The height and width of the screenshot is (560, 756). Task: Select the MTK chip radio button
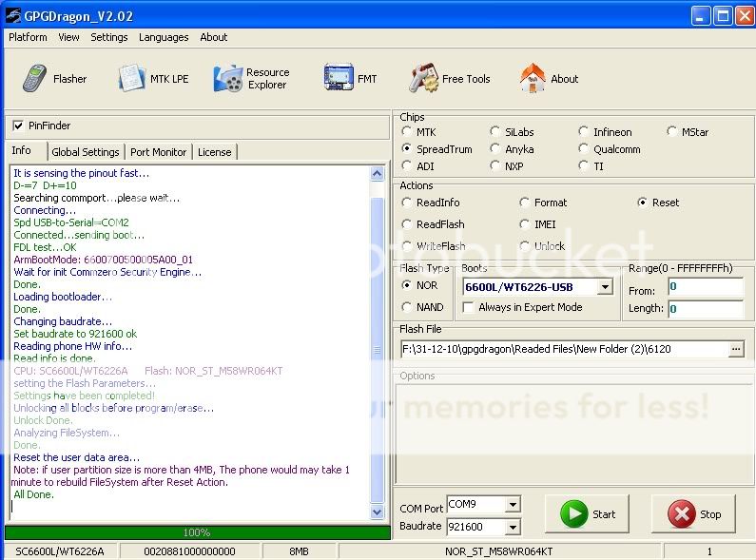click(406, 131)
